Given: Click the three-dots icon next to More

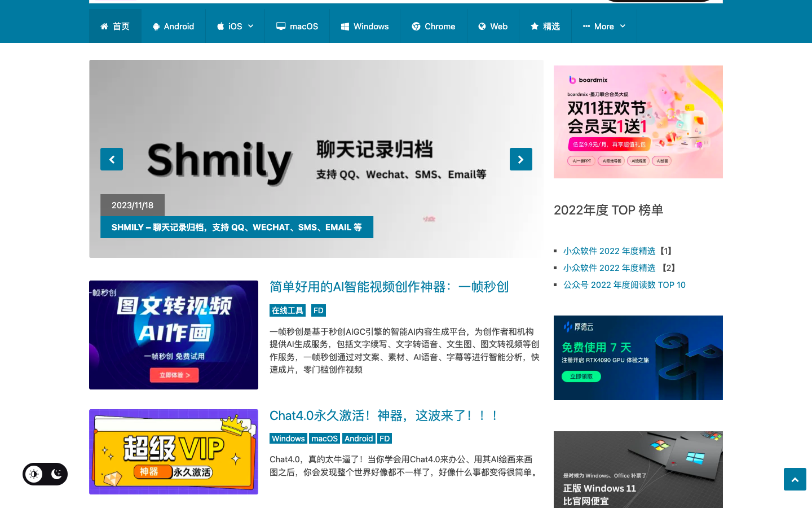Looking at the screenshot, I should click(x=586, y=26).
